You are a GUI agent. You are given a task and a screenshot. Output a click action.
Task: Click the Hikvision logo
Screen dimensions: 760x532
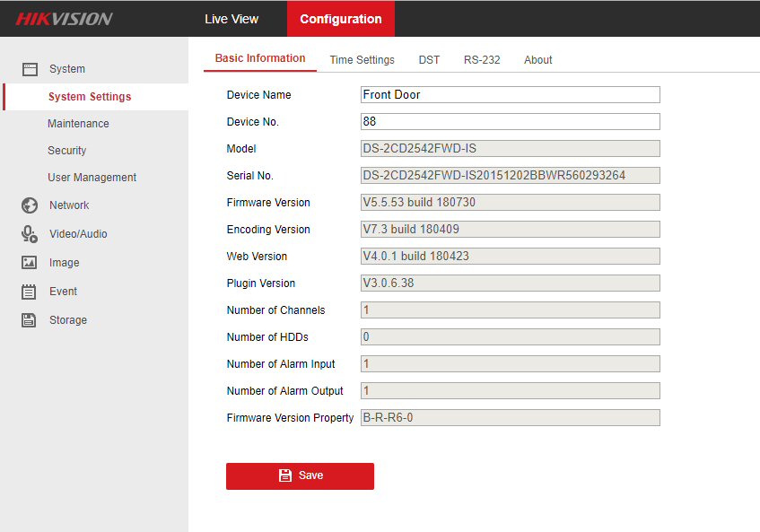pos(64,19)
